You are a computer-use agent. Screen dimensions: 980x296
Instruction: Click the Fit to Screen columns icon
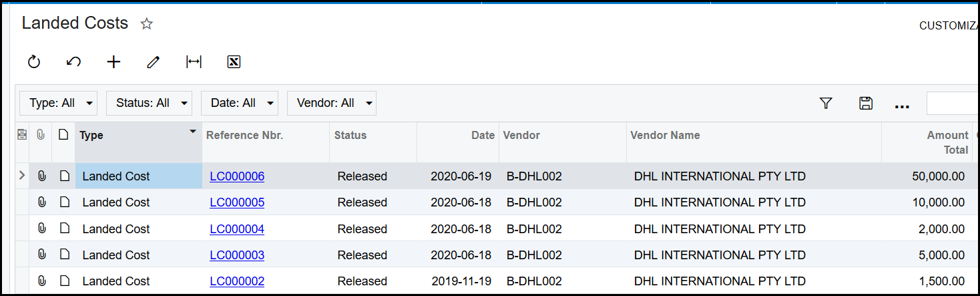(194, 62)
